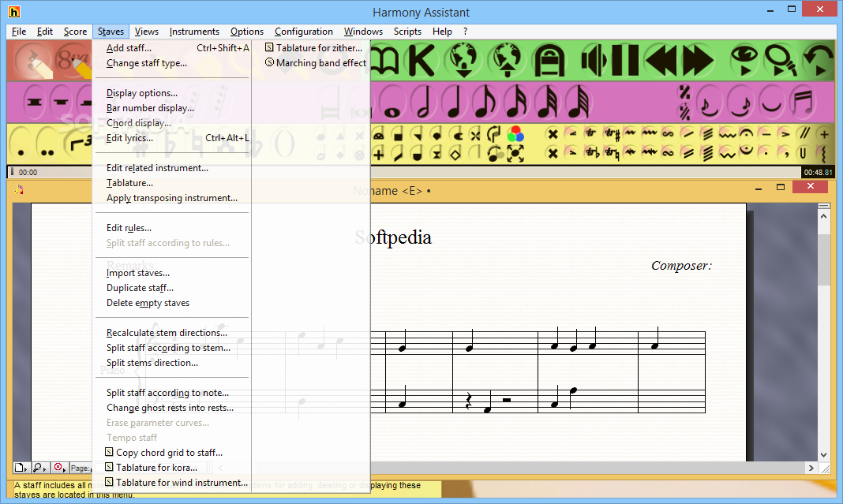
Task: Open the red target icon dropdown
Action: [x=60, y=468]
